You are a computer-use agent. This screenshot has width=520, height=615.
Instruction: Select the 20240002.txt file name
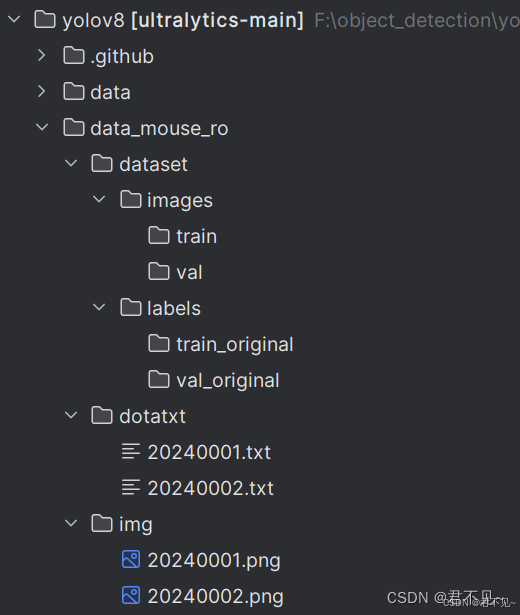click(x=211, y=488)
